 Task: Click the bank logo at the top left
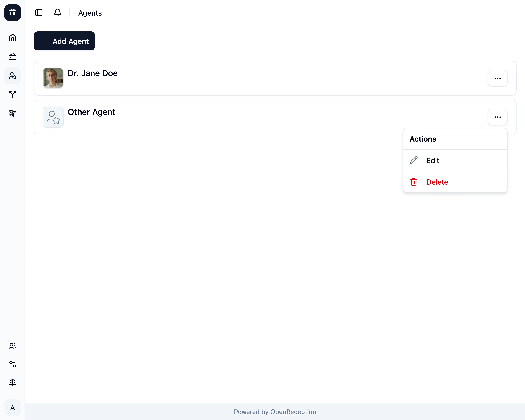pos(12,13)
